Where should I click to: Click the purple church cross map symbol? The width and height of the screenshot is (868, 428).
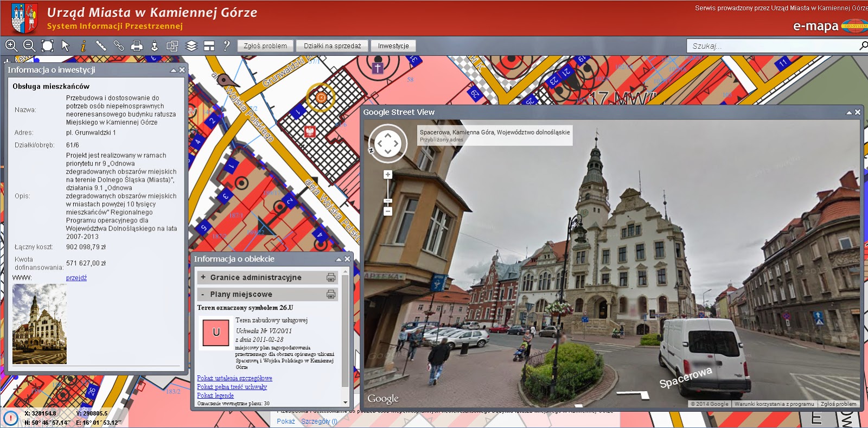378,68
